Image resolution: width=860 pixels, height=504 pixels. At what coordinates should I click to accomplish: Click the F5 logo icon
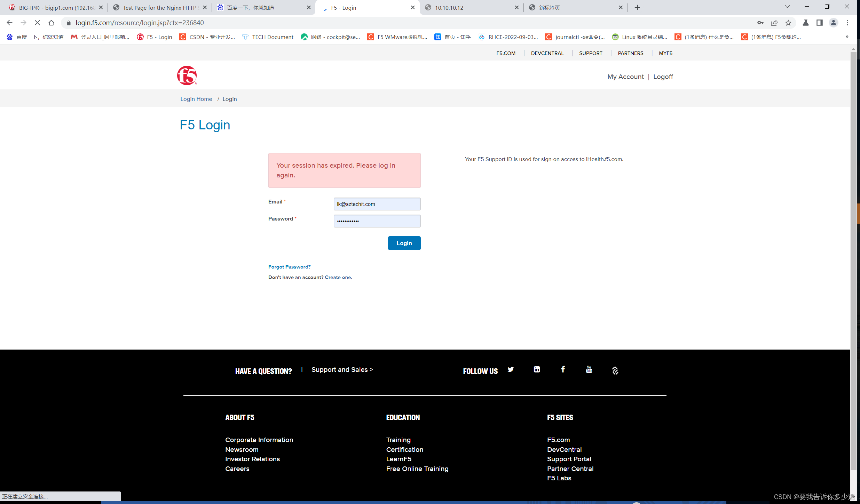click(187, 75)
